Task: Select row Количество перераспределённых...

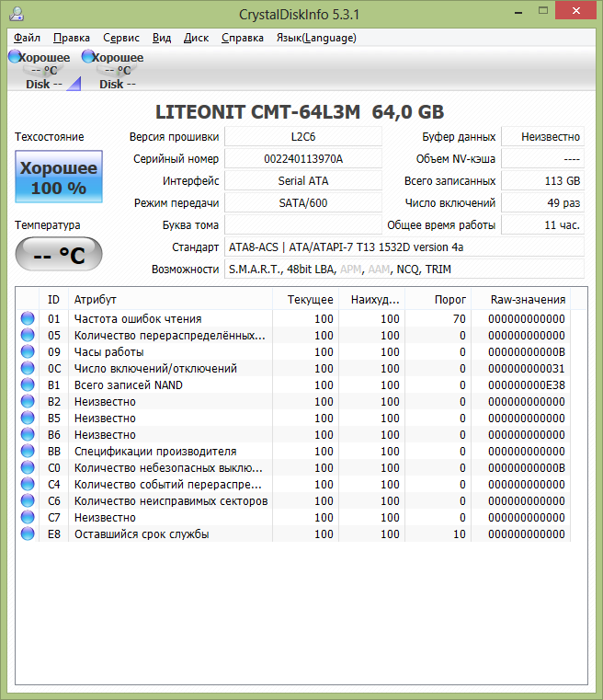Action: pyautogui.click(x=293, y=335)
